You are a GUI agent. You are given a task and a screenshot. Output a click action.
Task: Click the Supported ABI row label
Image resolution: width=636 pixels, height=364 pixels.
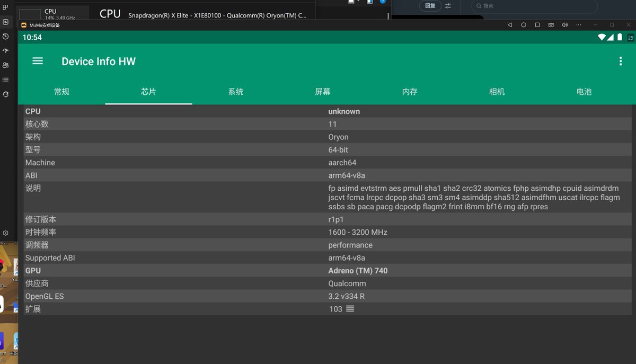(x=50, y=258)
